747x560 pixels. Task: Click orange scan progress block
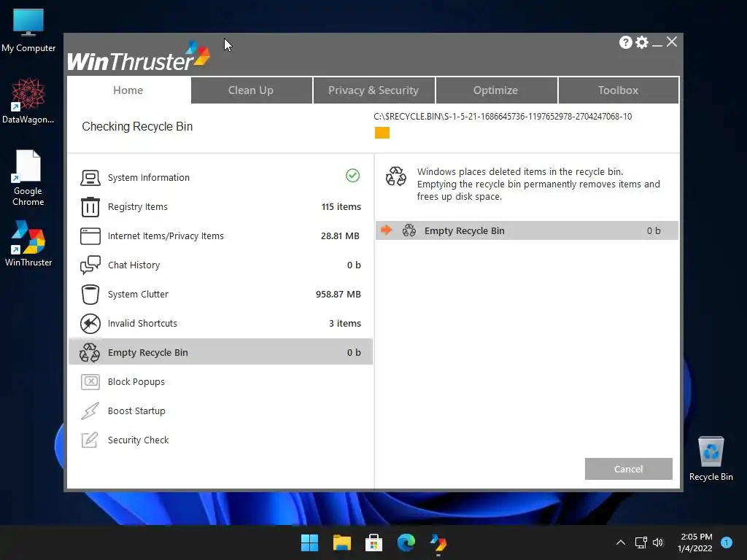point(382,133)
